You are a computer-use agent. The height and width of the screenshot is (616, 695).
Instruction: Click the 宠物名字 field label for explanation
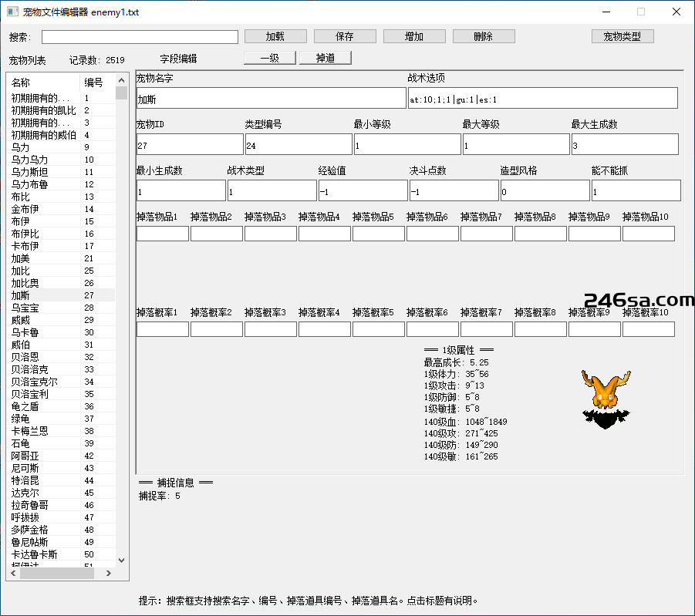click(155, 79)
